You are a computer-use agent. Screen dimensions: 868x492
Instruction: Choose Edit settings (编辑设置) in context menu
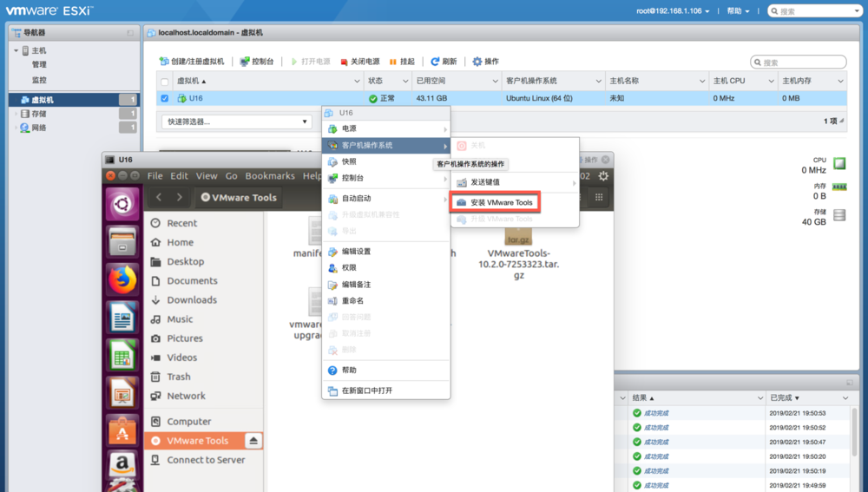(x=386, y=252)
